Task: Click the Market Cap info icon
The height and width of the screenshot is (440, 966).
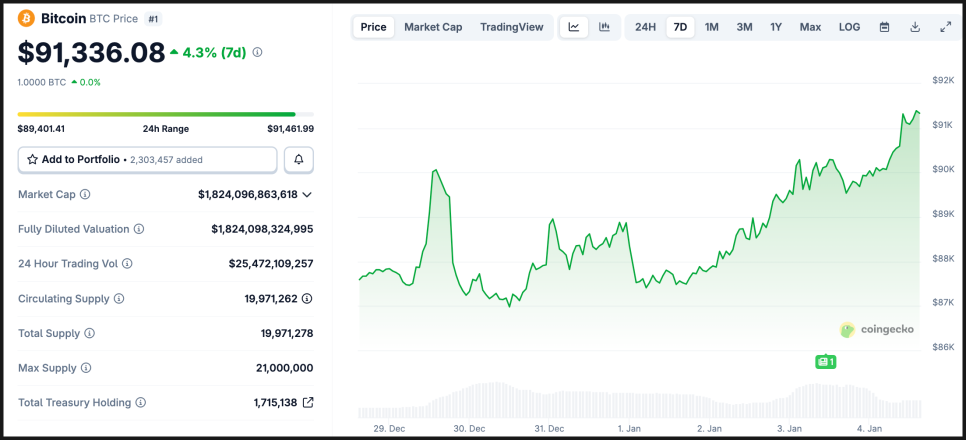Action: click(x=85, y=194)
